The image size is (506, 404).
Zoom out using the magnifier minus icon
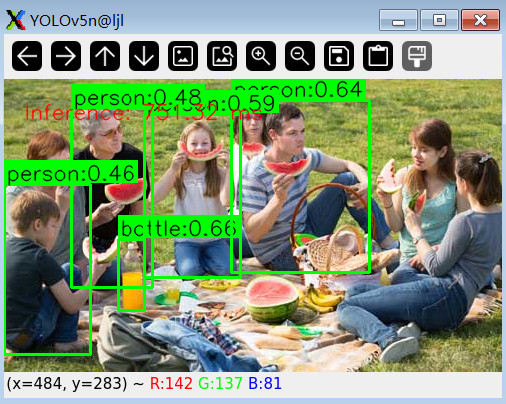[x=300, y=56]
